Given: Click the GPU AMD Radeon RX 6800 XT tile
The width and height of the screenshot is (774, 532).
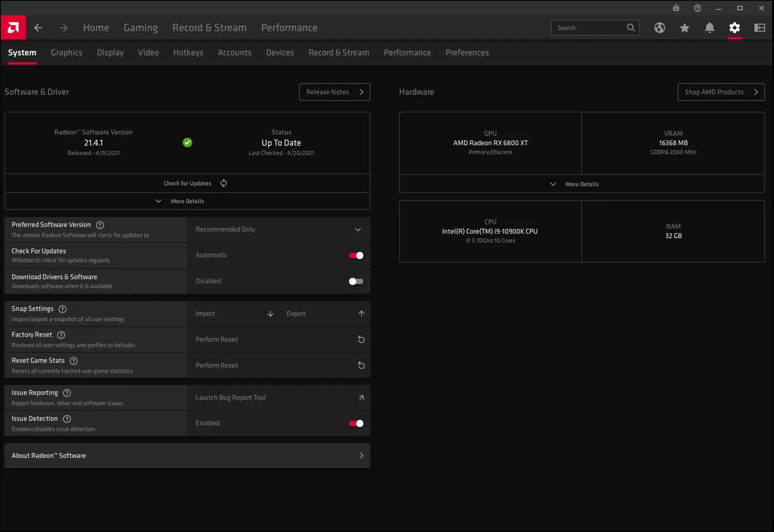Looking at the screenshot, I should coord(490,143).
